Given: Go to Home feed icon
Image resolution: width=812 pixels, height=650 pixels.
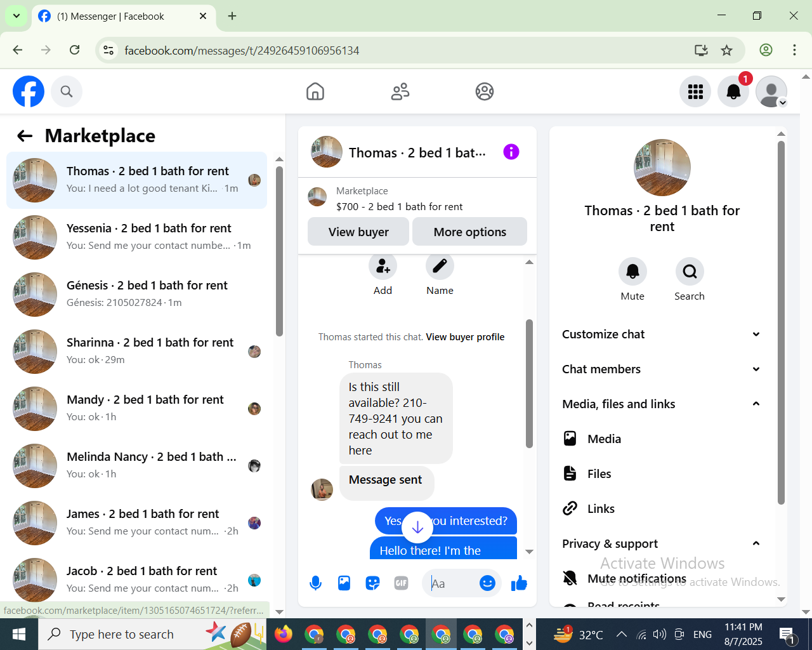Looking at the screenshot, I should [x=315, y=91].
